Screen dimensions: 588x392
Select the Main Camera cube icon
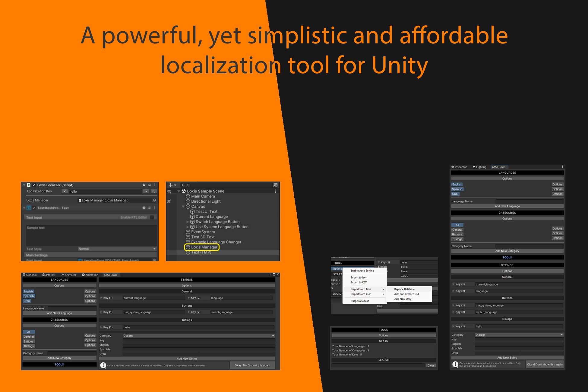[x=188, y=196]
